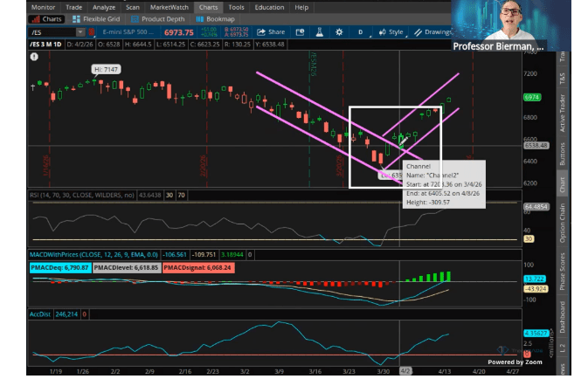Open the Help tab
Image resolution: width=588 pixels, height=379 pixels.
click(301, 7)
